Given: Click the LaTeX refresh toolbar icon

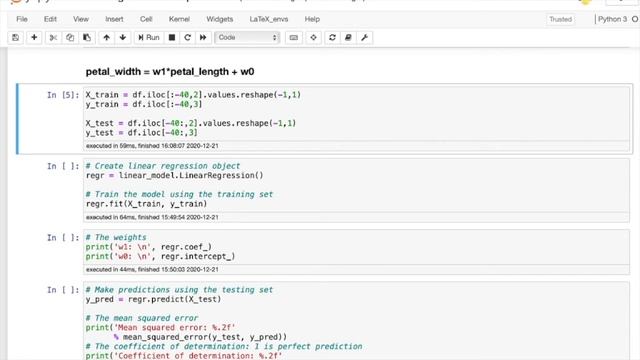Looking at the screenshot, I should pyautogui.click(x=332, y=38).
